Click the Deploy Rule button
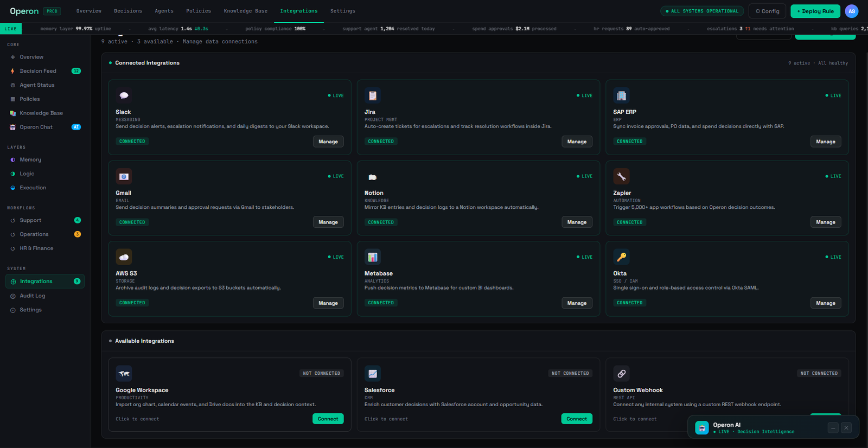The image size is (868, 448). [815, 11]
